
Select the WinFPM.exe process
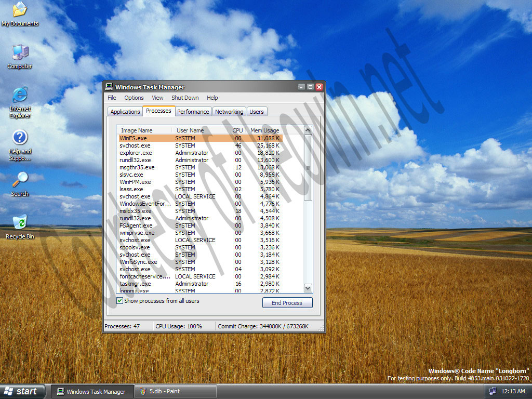[200, 182]
